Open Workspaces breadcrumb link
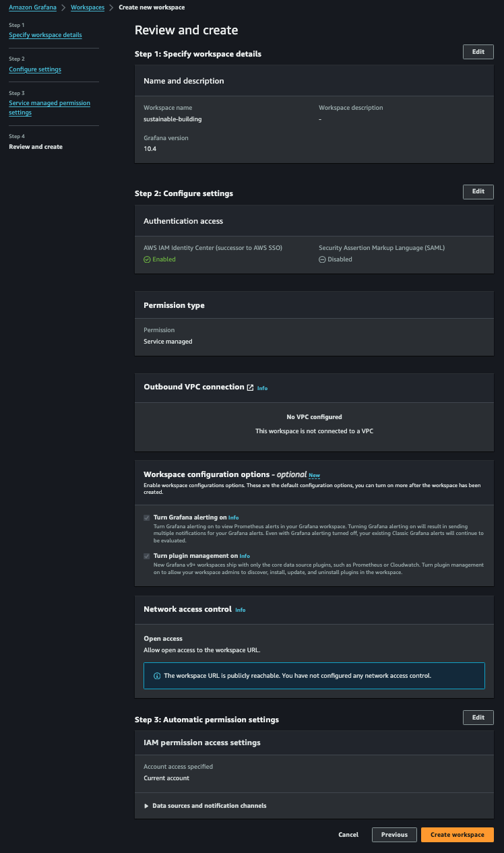This screenshot has height=853, width=504. [88, 7]
